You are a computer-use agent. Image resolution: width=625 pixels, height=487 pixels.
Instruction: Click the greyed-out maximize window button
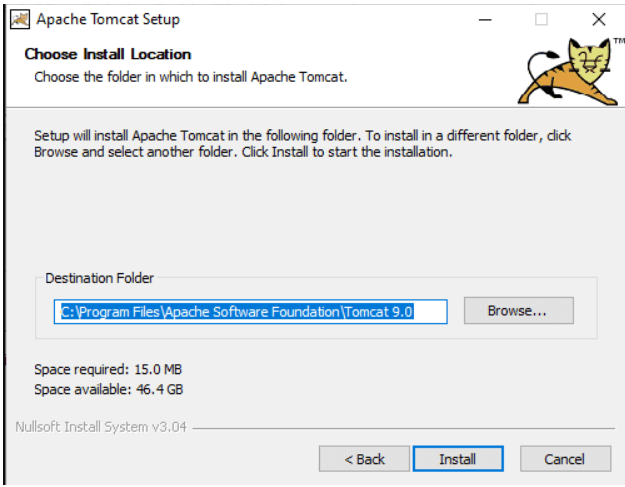tap(541, 19)
